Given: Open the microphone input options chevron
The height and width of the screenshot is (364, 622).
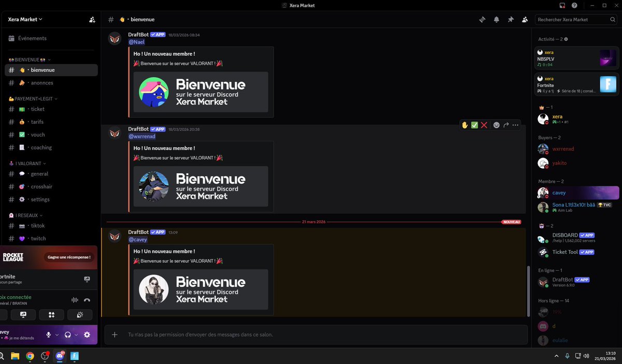Looking at the screenshot, I should (x=56, y=335).
